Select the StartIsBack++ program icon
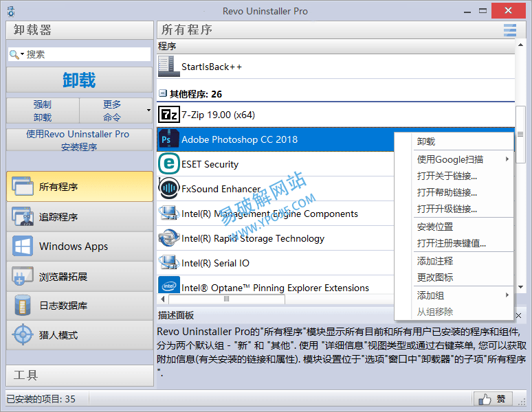The height and width of the screenshot is (412, 532). pos(168,67)
